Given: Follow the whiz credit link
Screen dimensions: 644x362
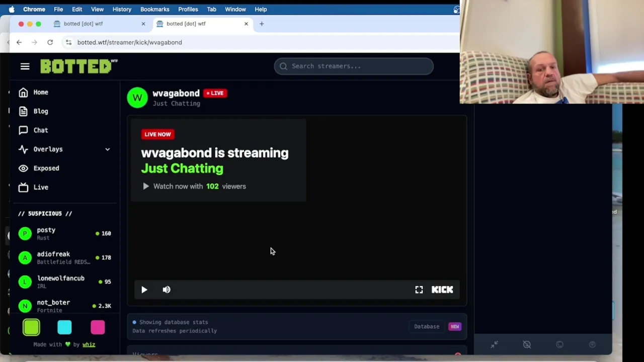Looking at the screenshot, I should point(89,344).
